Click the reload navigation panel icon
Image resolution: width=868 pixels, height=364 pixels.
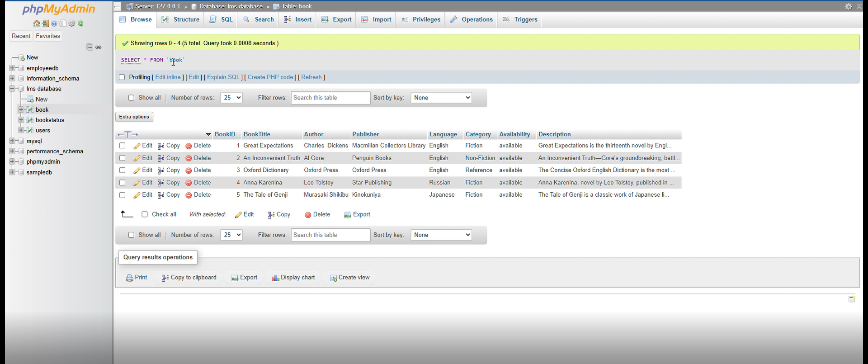click(80, 24)
